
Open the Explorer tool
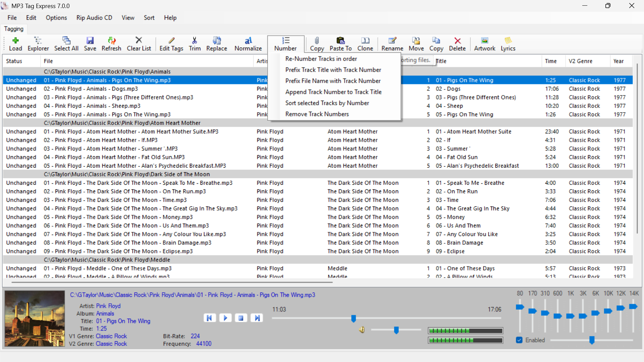[38, 44]
